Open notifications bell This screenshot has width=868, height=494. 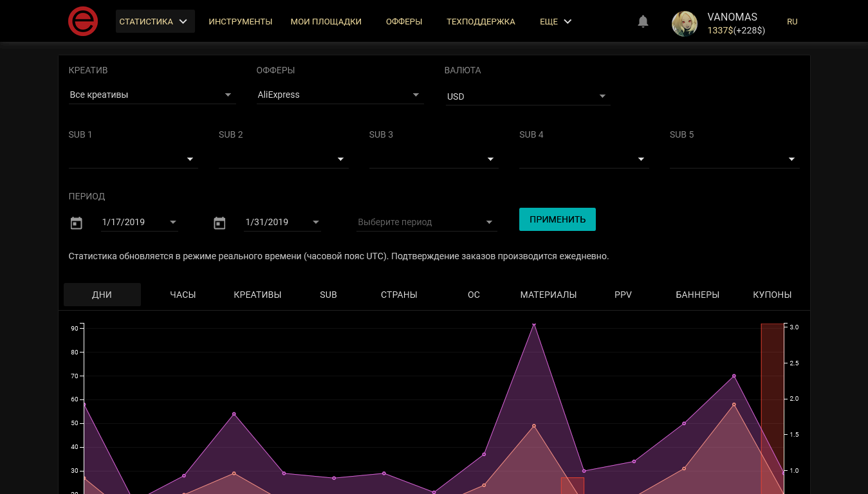pyautogui.click(x=643, y=21)
